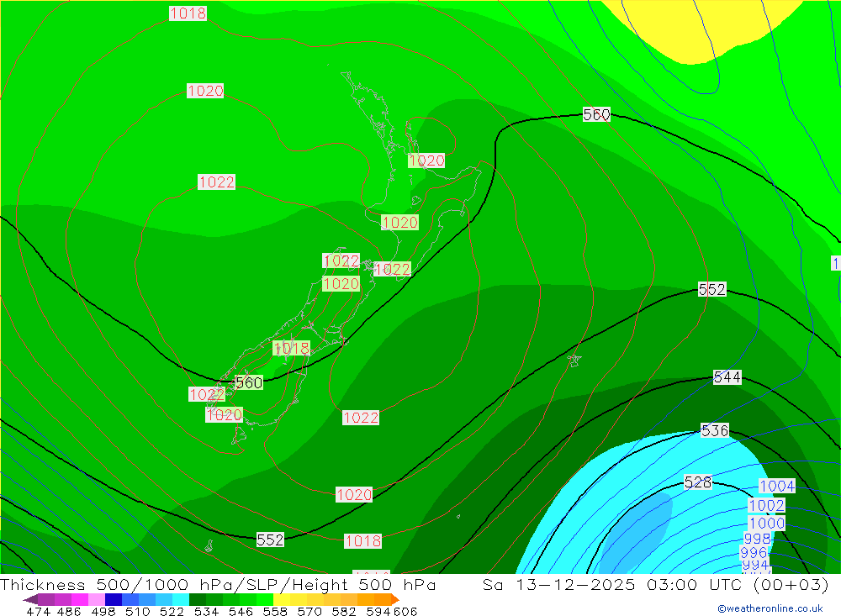Click the 560 contour label northeast of North Island
The width and height of the screenshot is (841, 616).
pos(596,115)
